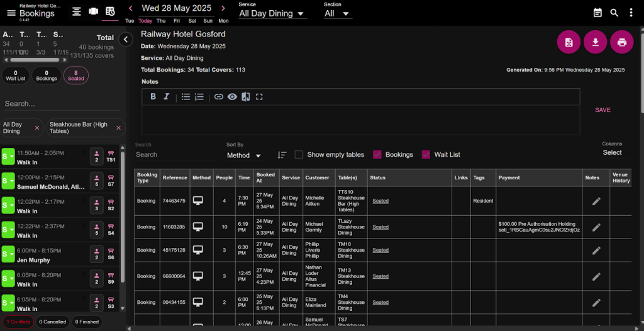The height and width of the screenshot is (331, 644).
Task: Download the run sheet
Action: [595, 42]
